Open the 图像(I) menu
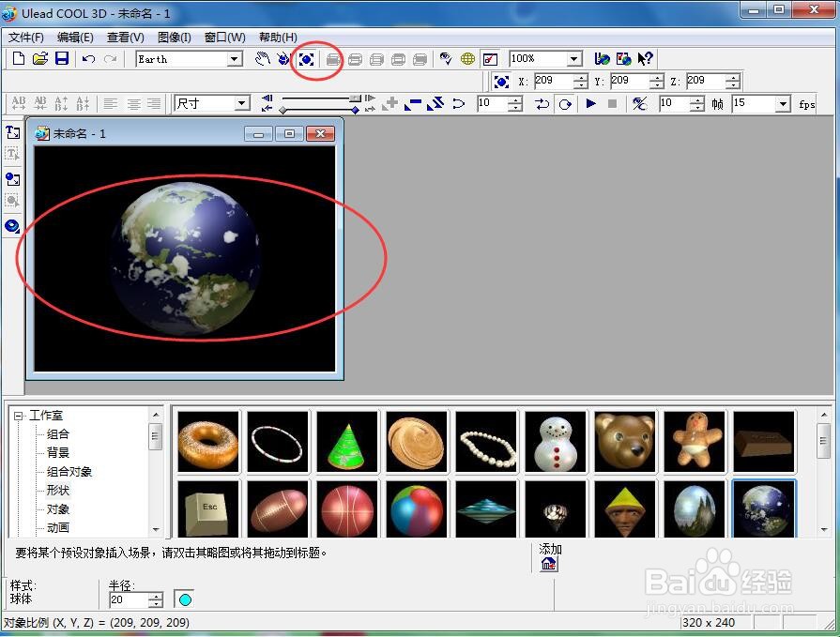 [175, 37]
